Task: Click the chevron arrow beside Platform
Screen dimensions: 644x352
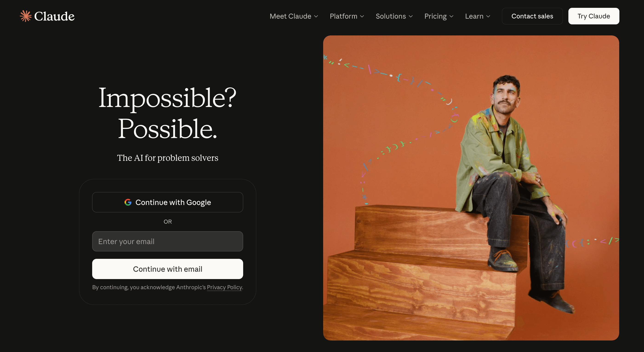Action: point(362,16)
